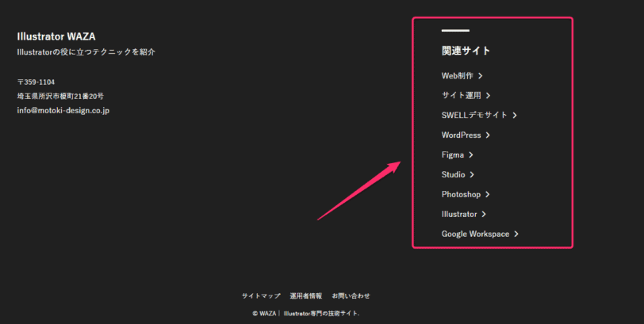Click the Illustratorの役に立つテクニックを紹介 tagline

tap(86, 52)
